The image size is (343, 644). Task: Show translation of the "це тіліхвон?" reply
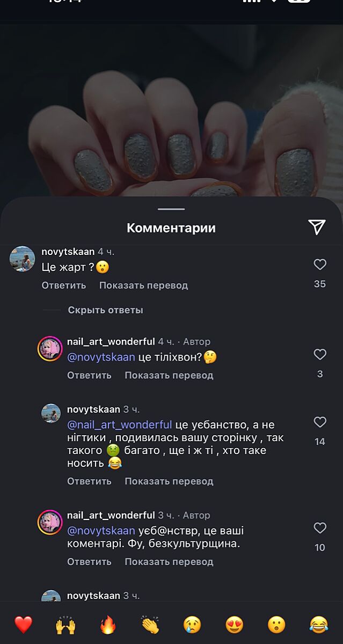coord(169,375)
